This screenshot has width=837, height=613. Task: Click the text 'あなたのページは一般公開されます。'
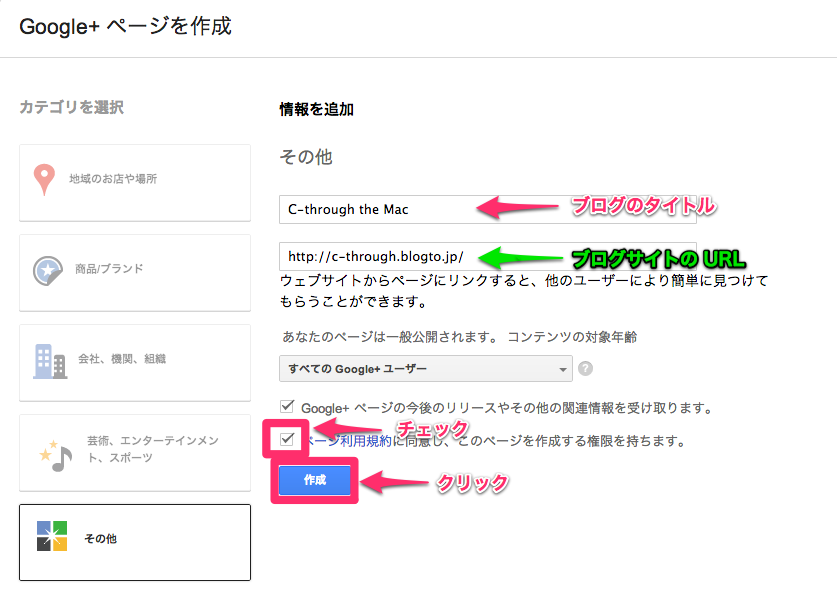390,337
